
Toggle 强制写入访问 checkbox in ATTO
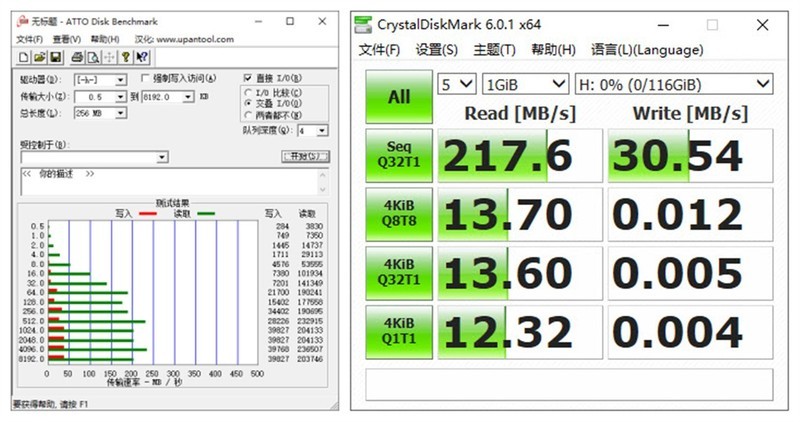(145, 79)
